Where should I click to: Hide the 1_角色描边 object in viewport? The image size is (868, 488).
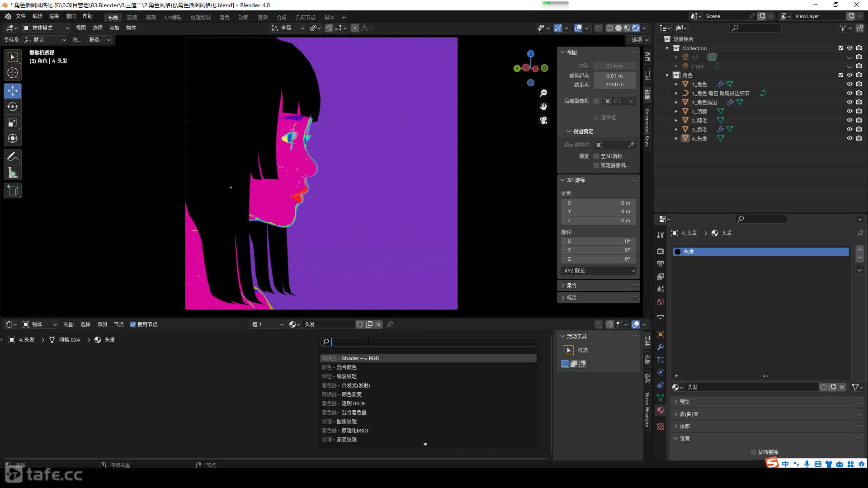tap(849, 103)
